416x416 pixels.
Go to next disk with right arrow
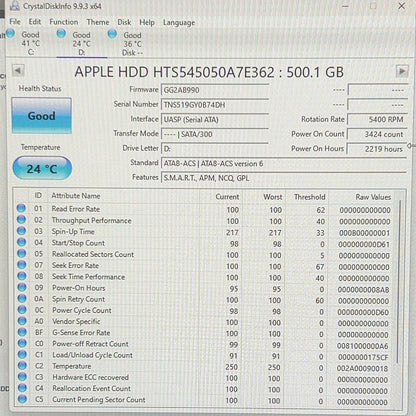pyautogui.click(x=402, y=71)
